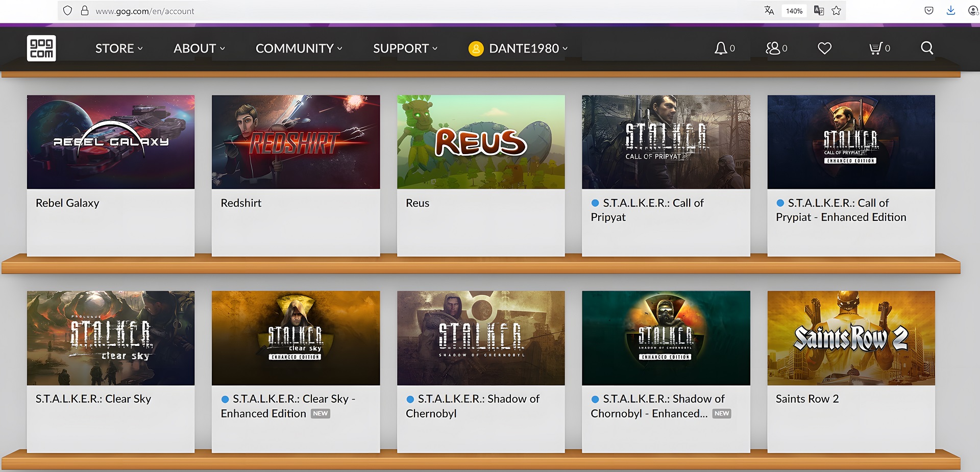980x472 pixels.
Task: Open Clear Sky Enhanced Edition cover
Action: (x=296, y=338)
